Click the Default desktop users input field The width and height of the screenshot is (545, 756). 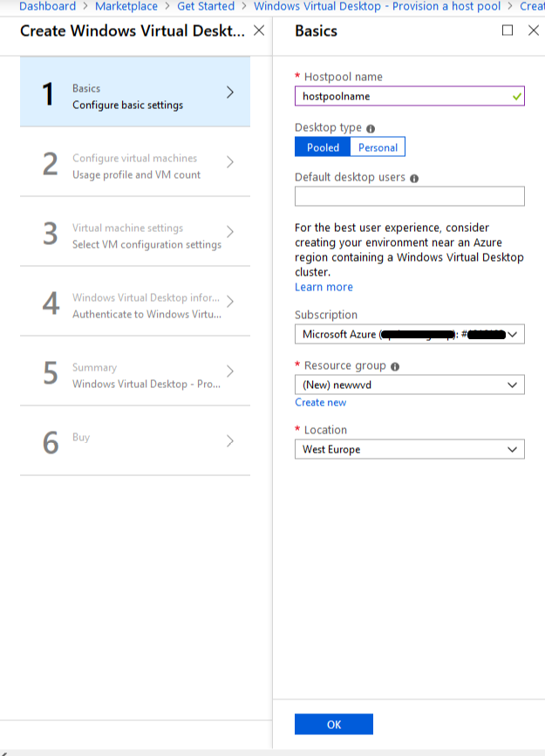tap(410, 196)
